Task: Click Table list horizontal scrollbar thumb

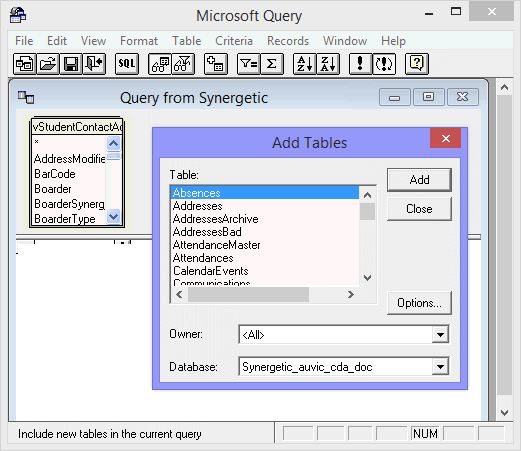Action: click(248, 295)
